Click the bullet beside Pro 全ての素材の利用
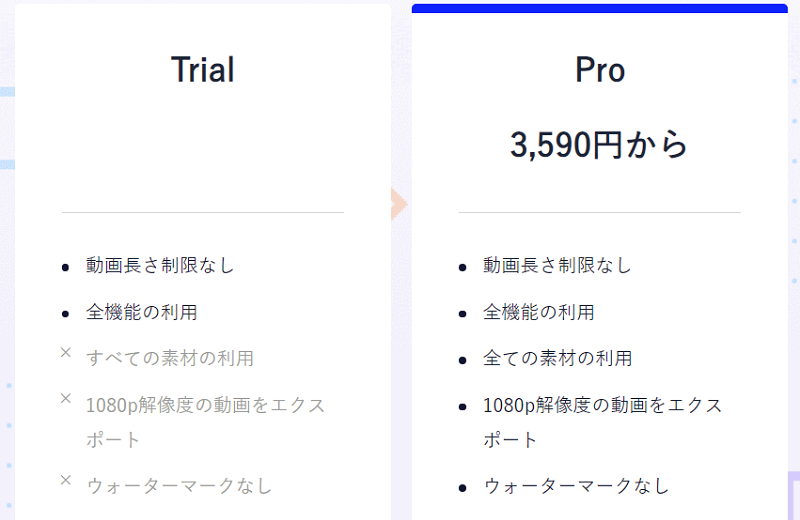 tap(462, 360)
